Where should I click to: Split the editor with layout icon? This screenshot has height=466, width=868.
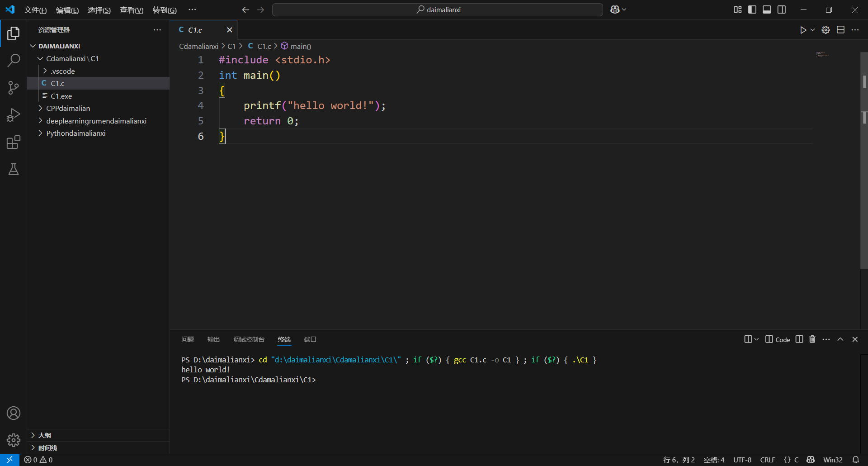pyautogui.click(x=840, y=30)
